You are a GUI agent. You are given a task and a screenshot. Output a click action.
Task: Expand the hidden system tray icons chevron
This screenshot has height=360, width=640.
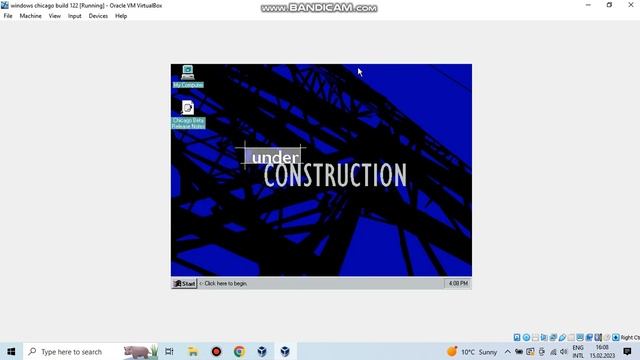(507, 351)
